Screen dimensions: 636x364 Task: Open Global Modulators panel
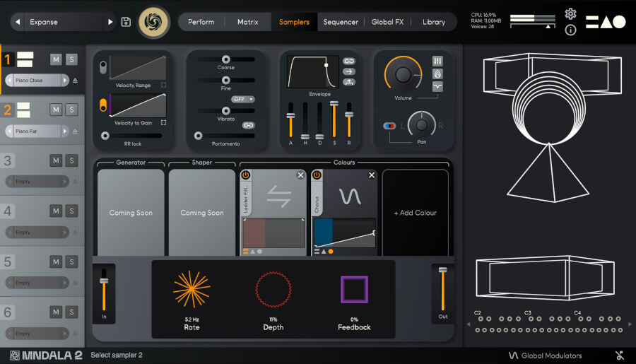545,356
